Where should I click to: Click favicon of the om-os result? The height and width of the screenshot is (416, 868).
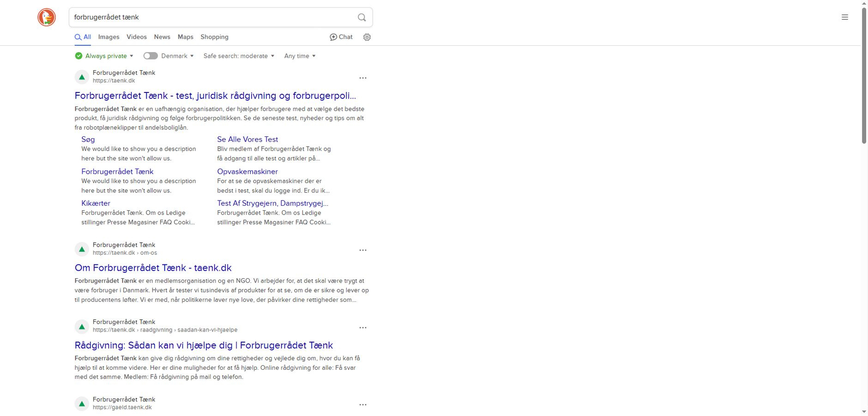pyautogui.click(x=82, y=249)
